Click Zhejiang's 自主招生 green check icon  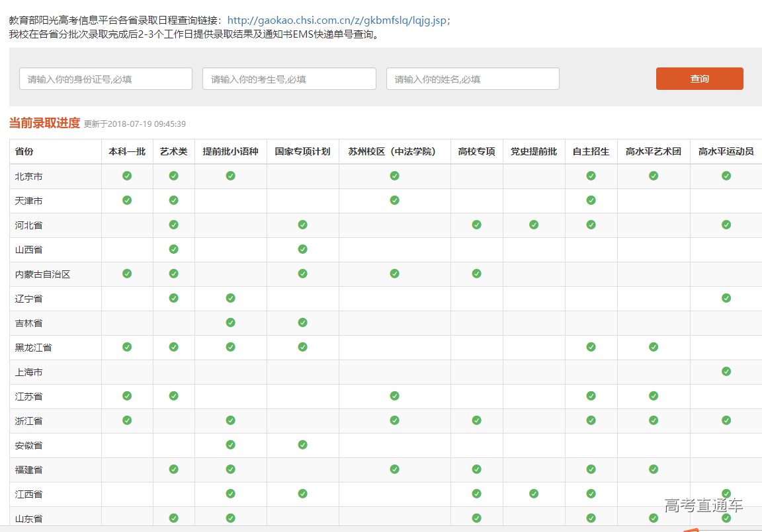pyautogui.click(x=591, y=420)
